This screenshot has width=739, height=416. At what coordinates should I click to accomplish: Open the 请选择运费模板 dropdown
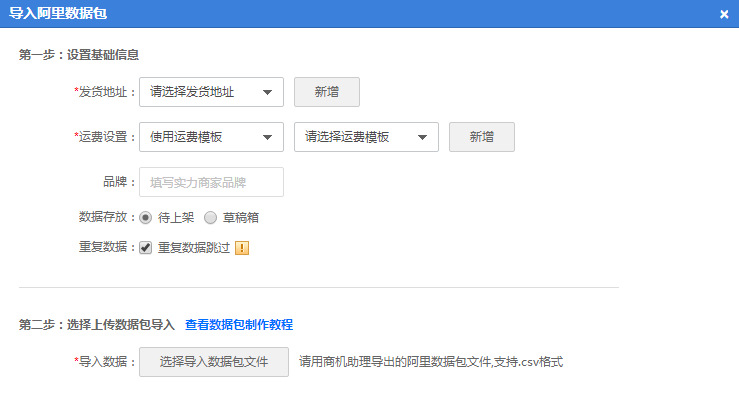pyautogui.click(x=366, y=137)
